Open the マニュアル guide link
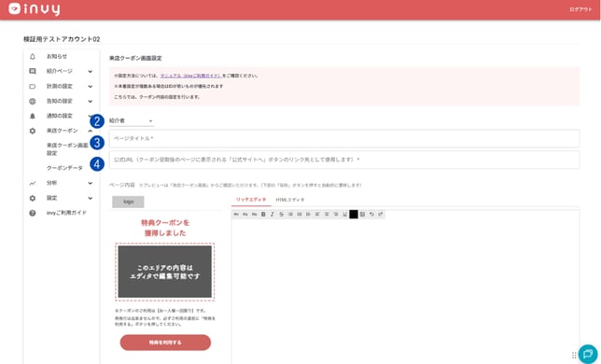This screenshot has height=364, width=601. coord(190,76)
